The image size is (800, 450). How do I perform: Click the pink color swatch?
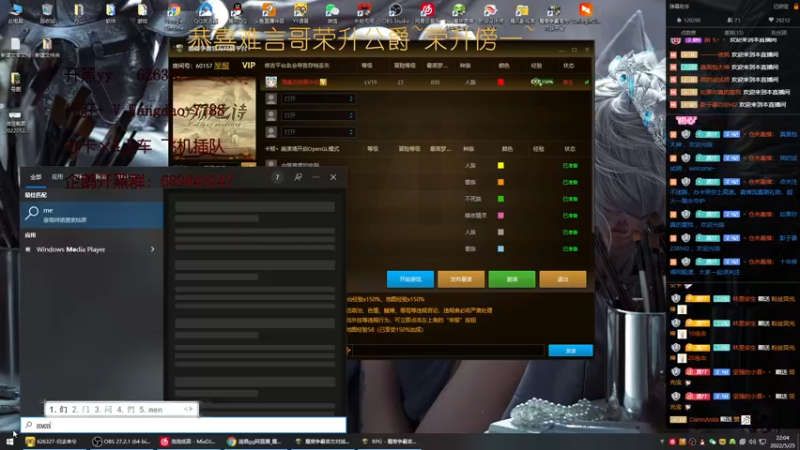501,215
